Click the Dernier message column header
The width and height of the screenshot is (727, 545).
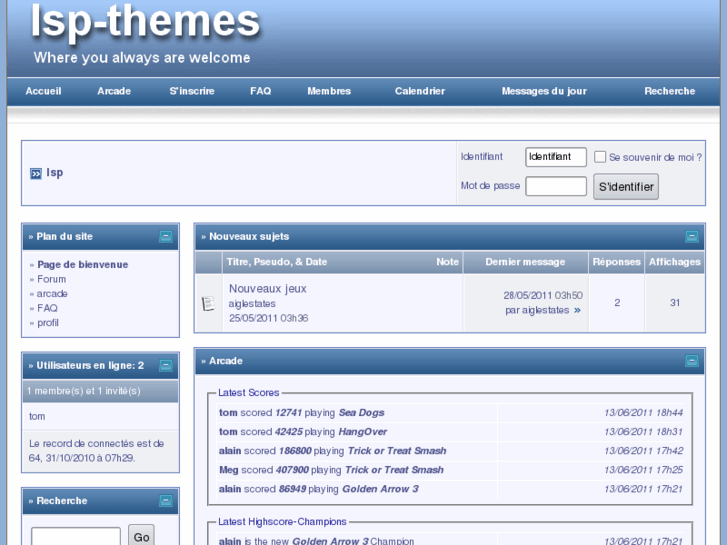pyautogui.click(x=525, y=262)
